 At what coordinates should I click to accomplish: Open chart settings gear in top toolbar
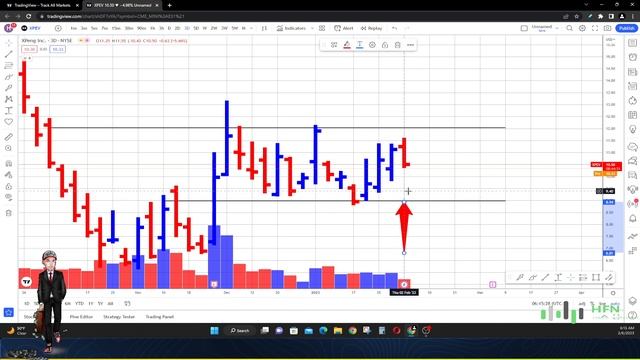(x=582, y=28)
